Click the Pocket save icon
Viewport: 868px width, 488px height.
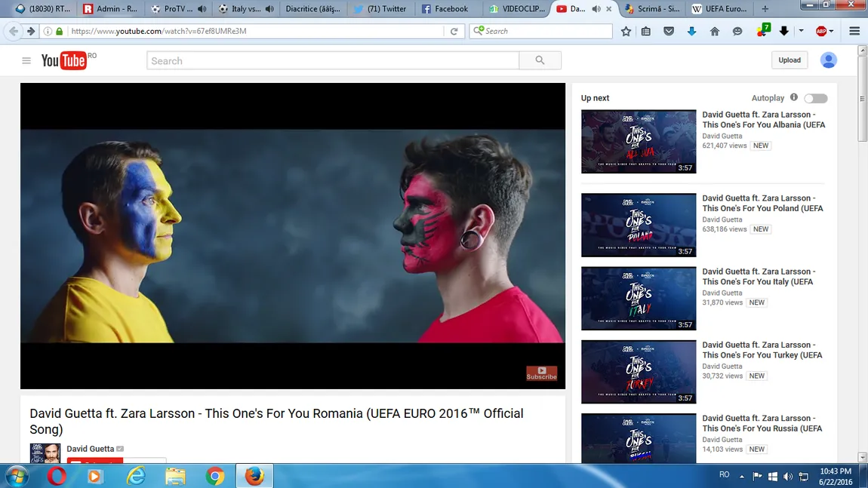(669, 32)
